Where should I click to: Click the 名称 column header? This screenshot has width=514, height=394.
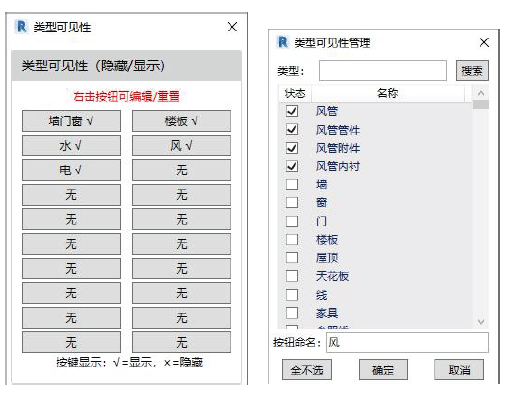click(x=388, y=93)
